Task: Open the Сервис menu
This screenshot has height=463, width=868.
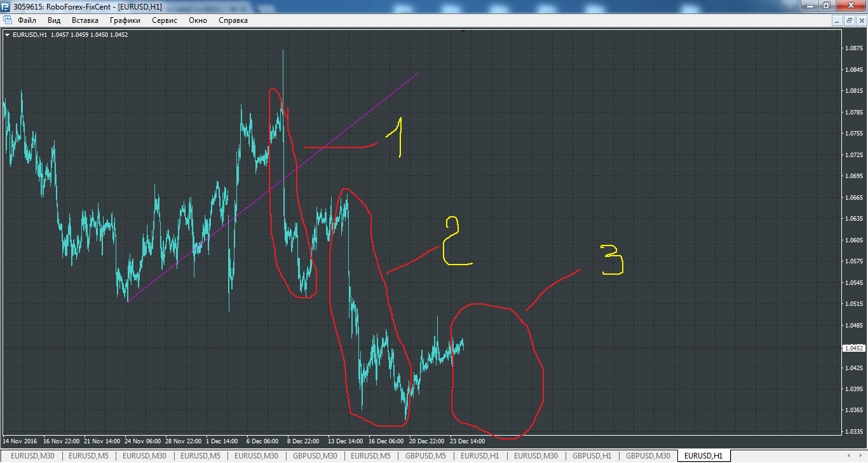Action: [x=165, y=20]
